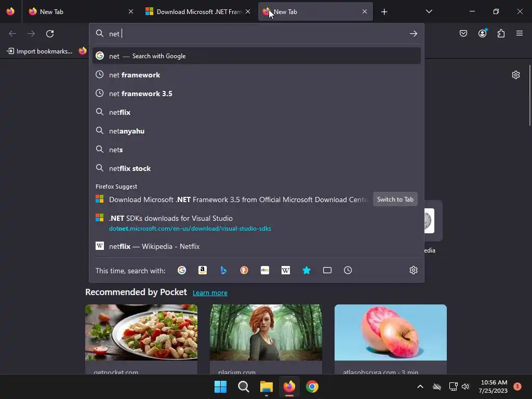Screen dimensions: 532x399
Task: Click the Firefox icon in the taskbar
Action: (x=289, y=387)
